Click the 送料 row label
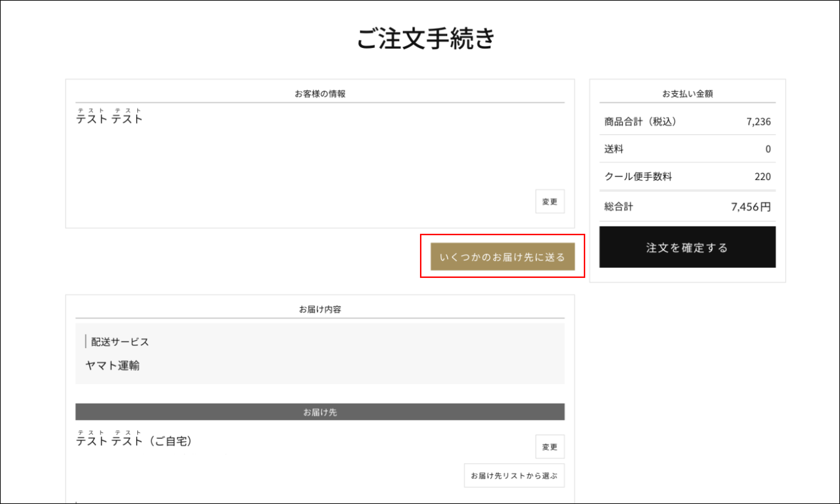The width and height of the screenshot is (840, 504). click(614, 149)
